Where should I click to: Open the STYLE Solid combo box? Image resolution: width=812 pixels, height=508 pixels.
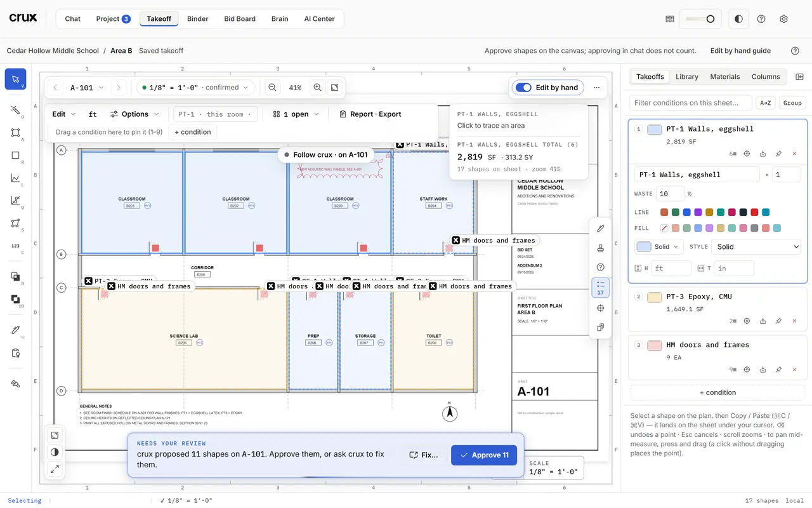(x=756, y=247)
